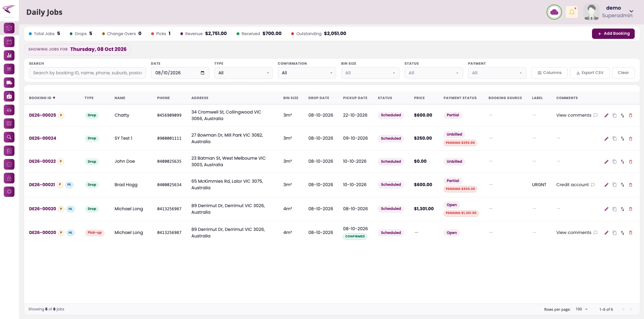Open the cube icon in the sidebar
644x319 pixels.
point(9,28)
